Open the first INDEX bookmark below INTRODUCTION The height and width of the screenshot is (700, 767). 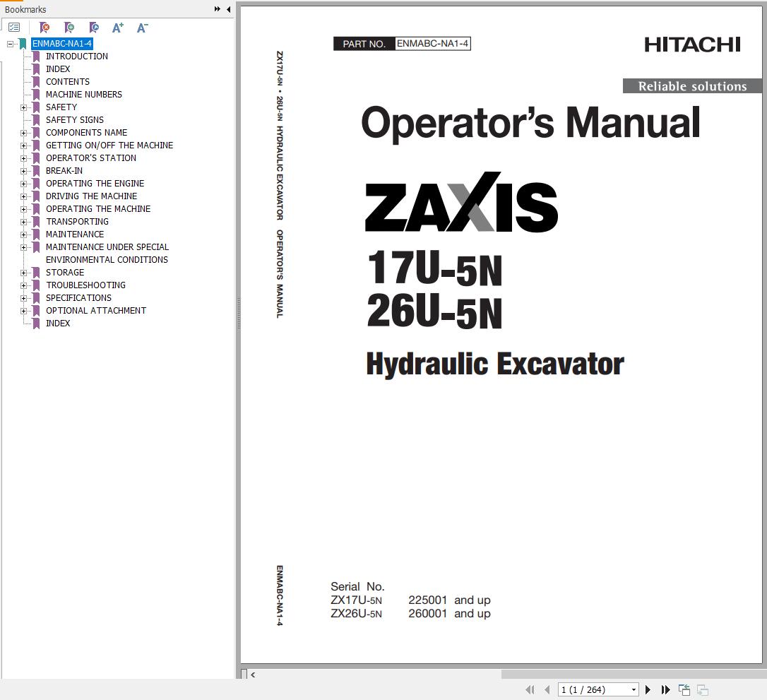pos(58,69)
